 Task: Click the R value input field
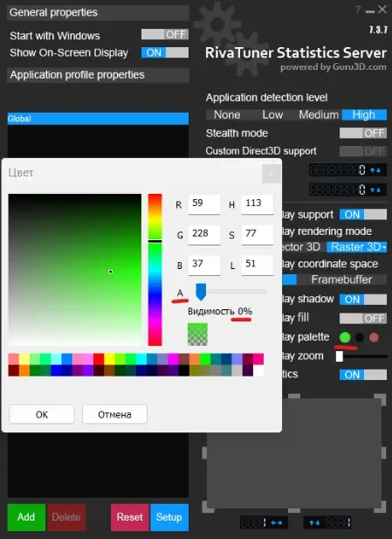tap(204, 204)
